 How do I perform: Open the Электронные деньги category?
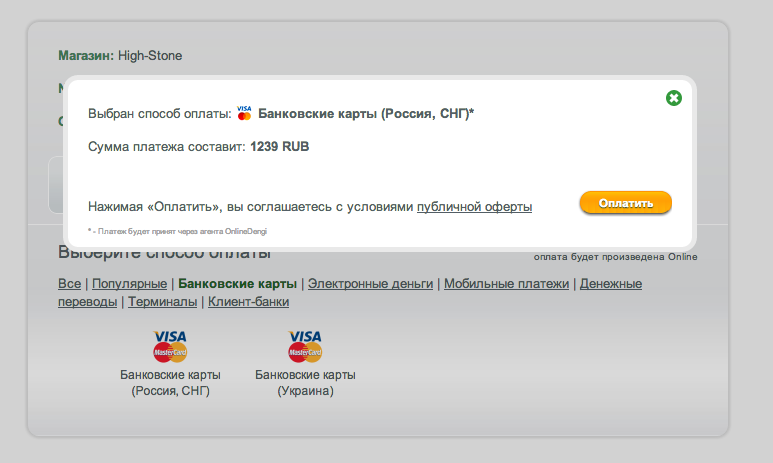371,284
